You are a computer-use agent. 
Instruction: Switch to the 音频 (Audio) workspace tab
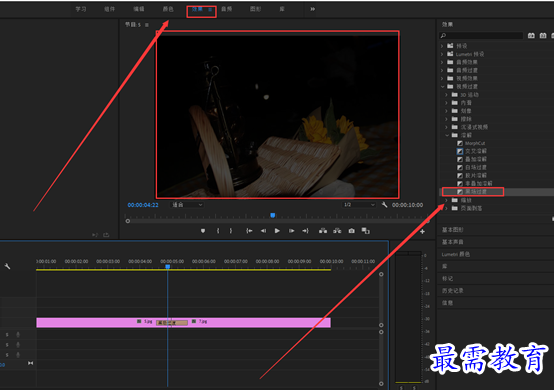pos(226,9)
